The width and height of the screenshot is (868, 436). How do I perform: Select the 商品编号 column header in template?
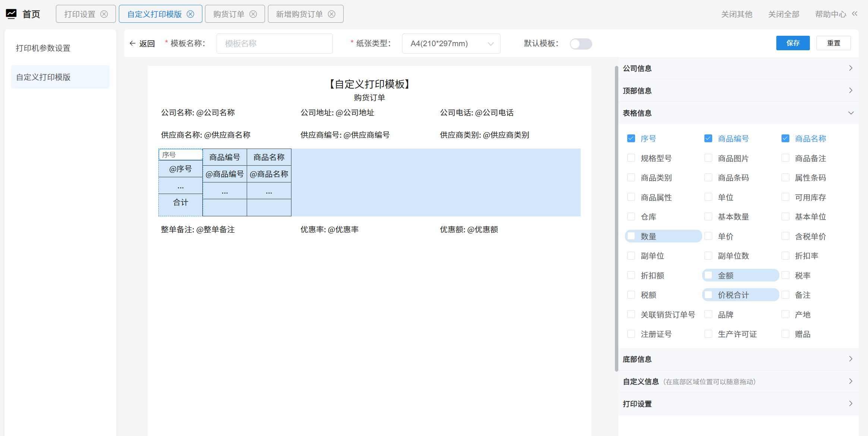point(225,157)
